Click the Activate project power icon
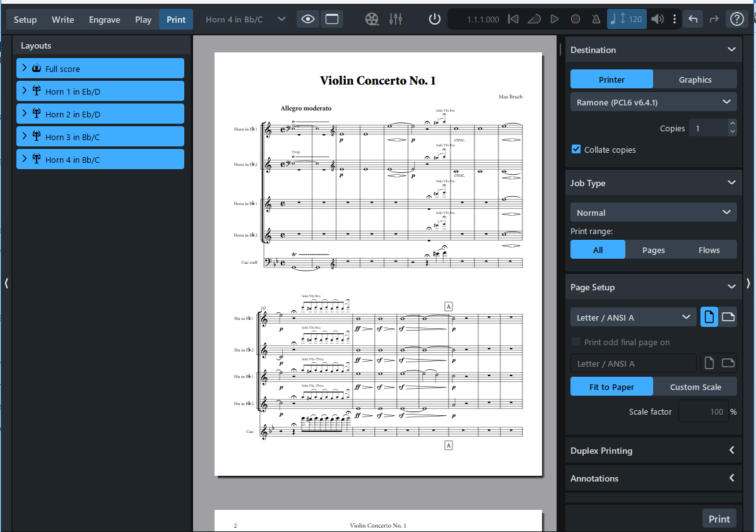 point(434,20)
